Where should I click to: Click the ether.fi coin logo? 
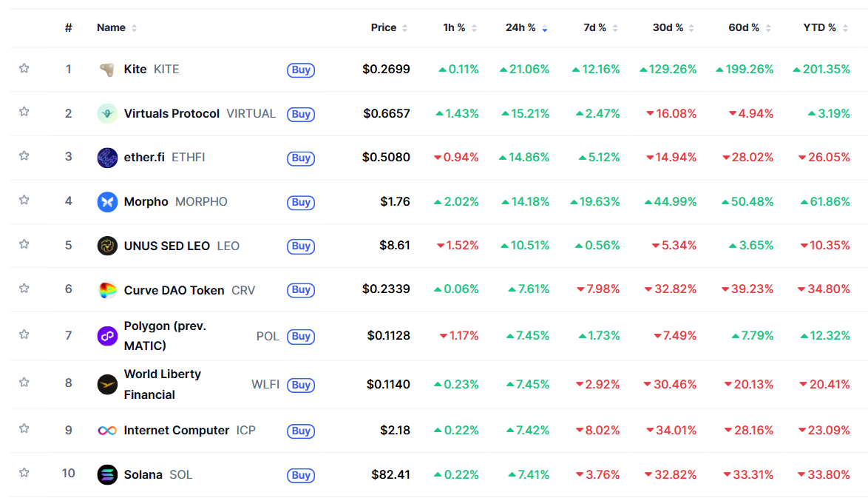[107, 158]
